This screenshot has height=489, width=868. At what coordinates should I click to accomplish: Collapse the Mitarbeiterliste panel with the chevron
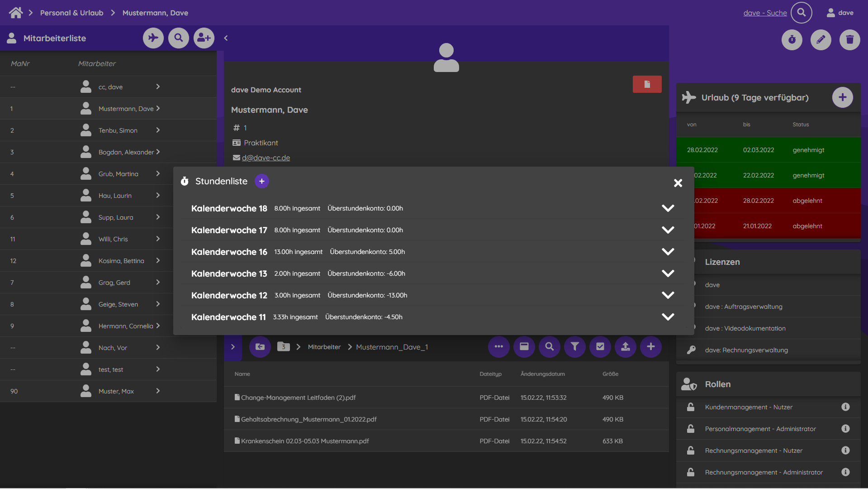226,38
